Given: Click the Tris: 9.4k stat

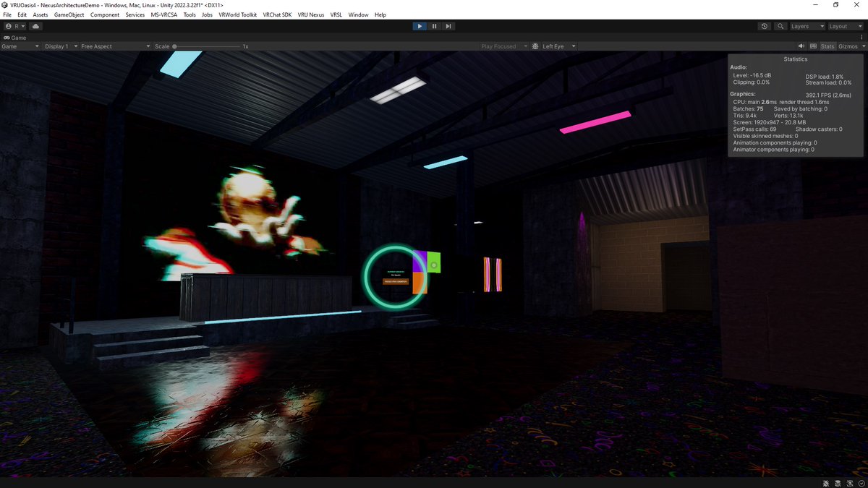Looking at the screenshot, I should coord(745,115).
